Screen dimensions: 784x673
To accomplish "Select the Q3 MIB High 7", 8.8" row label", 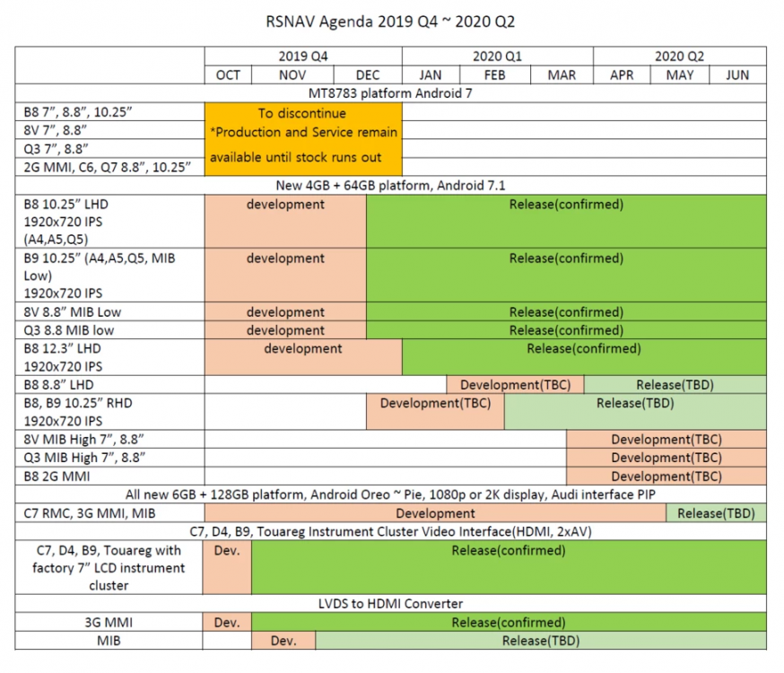I will click(109, 458).
